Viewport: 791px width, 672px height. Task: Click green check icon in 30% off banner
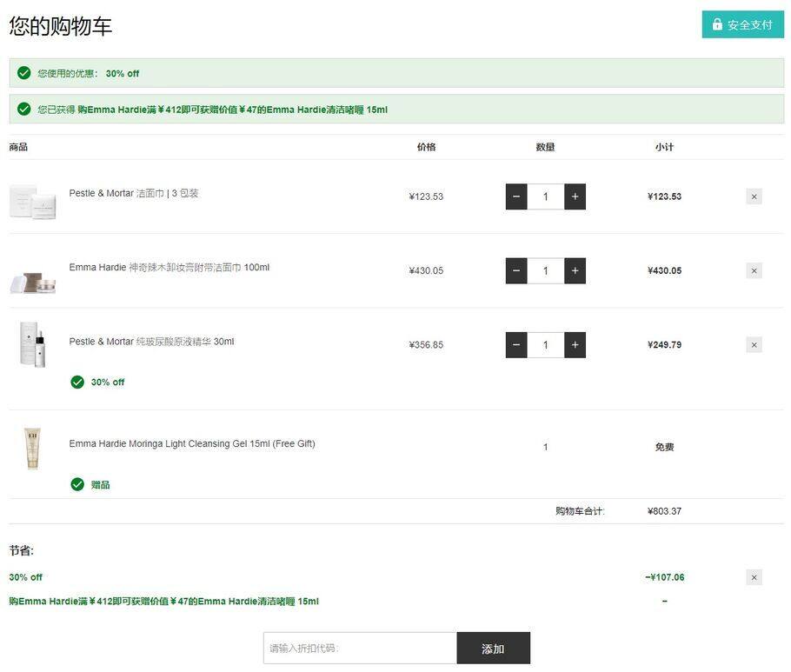coord(23,73)
